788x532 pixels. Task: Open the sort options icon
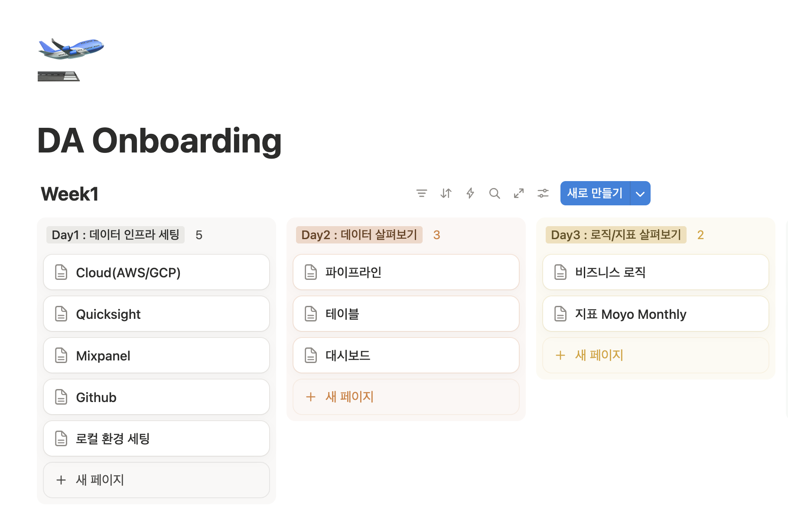pos(446,193)
